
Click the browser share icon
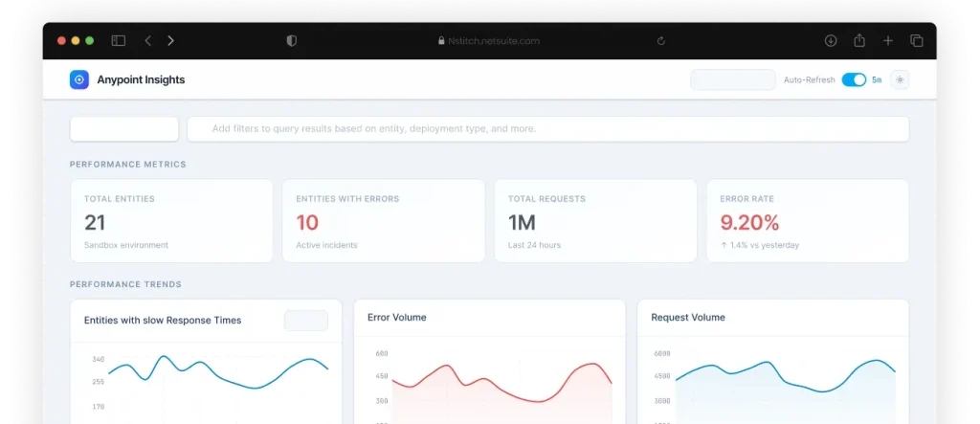[x=859, y=40]
